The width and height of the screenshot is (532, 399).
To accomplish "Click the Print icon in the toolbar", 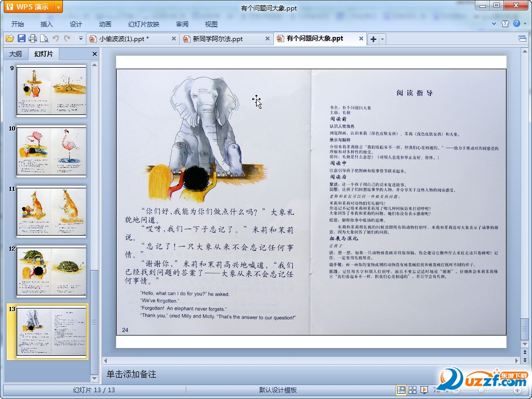I will (x=33, y=38).
